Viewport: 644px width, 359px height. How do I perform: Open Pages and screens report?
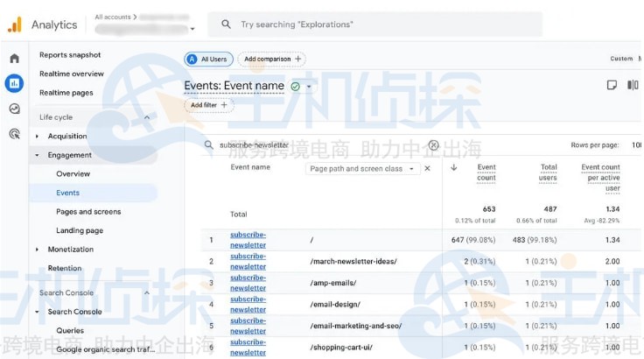pos(88,211)
